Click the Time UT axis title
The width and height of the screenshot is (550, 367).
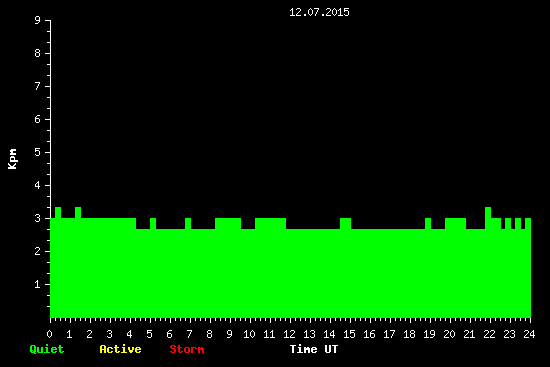click(314, 349)
